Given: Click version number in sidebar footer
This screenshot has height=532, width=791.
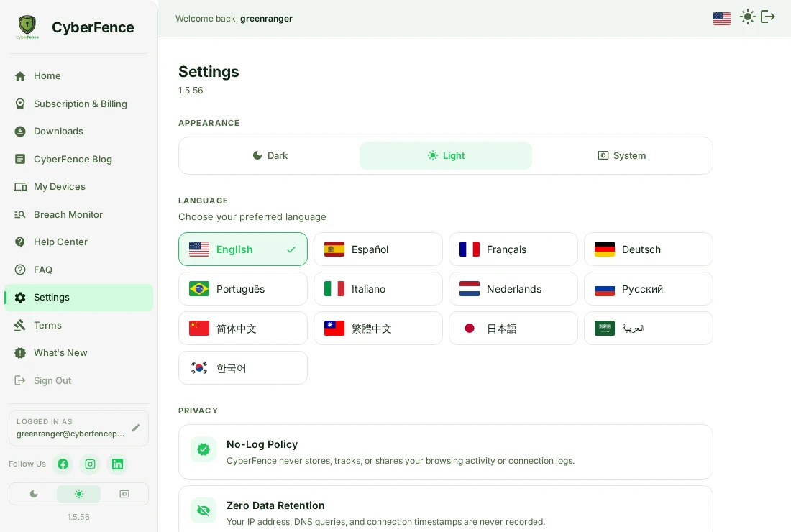Looking at the screenshot, I should [x=78, y=517].
